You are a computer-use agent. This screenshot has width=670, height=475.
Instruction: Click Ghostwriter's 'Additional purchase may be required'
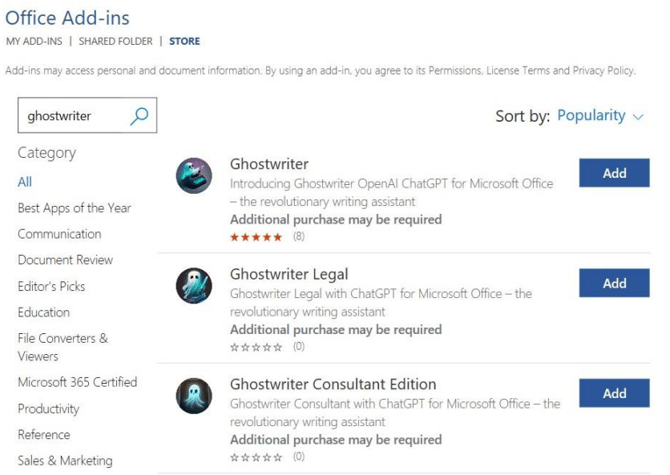pyautogui.click(x=336, y=220)
